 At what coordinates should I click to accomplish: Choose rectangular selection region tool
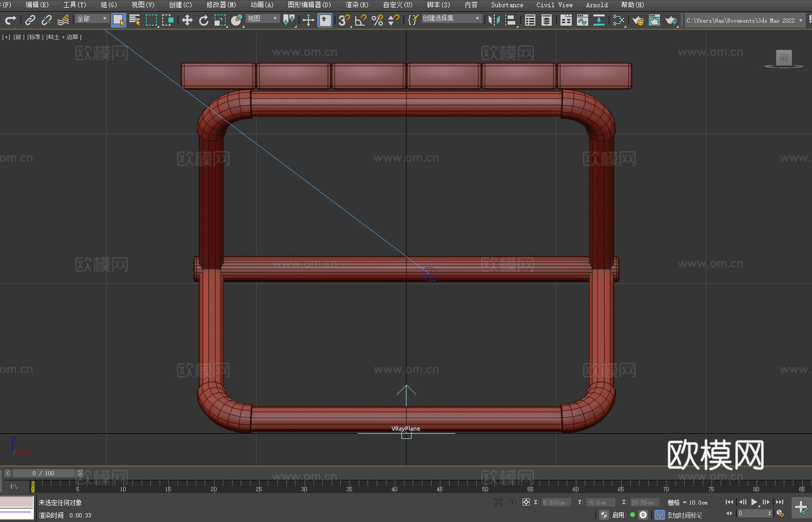tap(151, 20)
